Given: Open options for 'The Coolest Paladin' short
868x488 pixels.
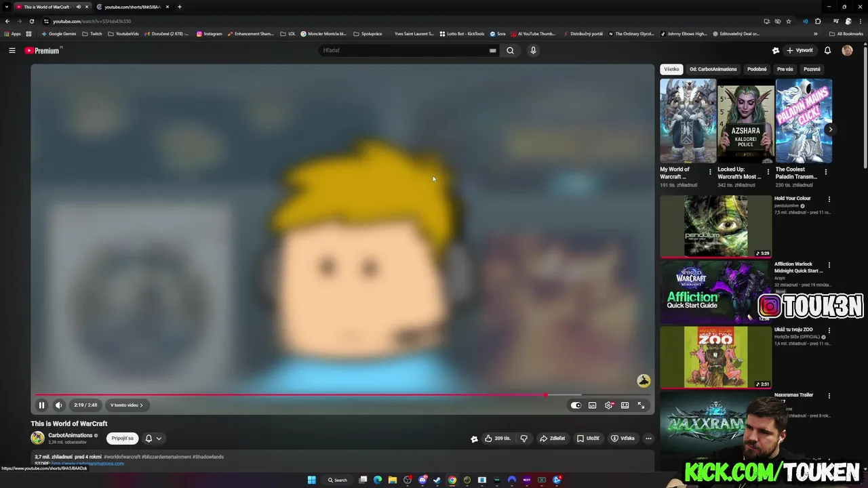Looking at the screenshot, I should (x=825, y=172).
